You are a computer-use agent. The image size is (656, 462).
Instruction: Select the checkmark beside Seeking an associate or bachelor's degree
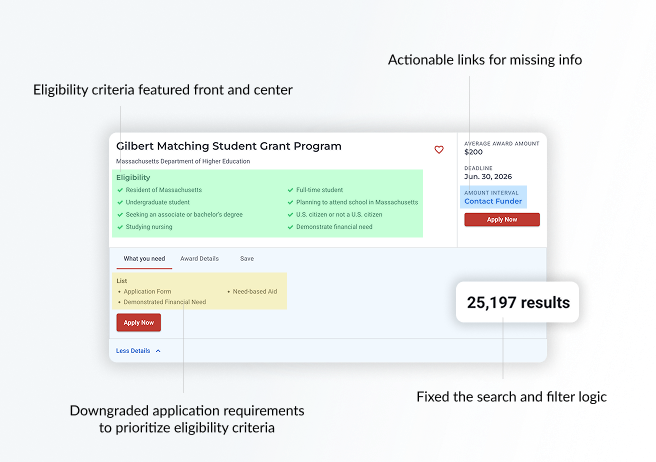(120, 214)
